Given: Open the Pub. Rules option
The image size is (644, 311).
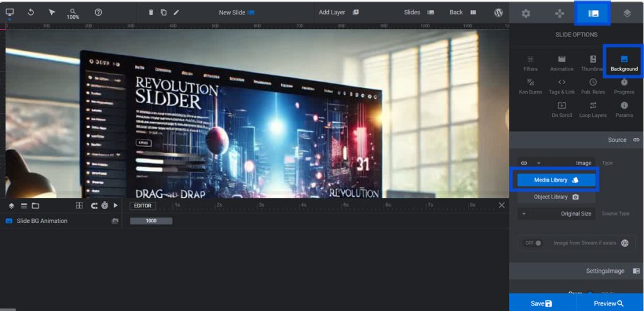Looking at the screenshot, I should 593,86.
